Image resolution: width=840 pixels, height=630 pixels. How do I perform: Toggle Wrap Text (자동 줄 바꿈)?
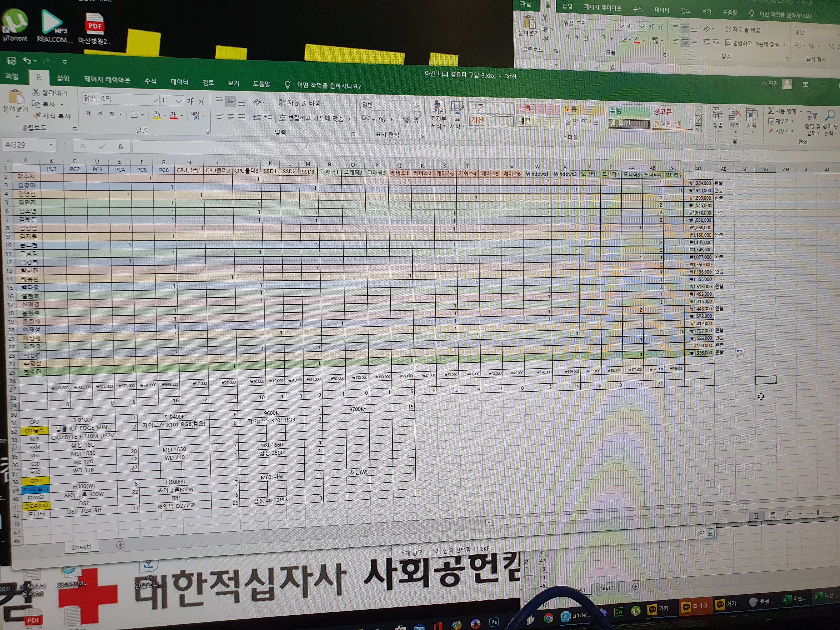[x=299, y=103]
